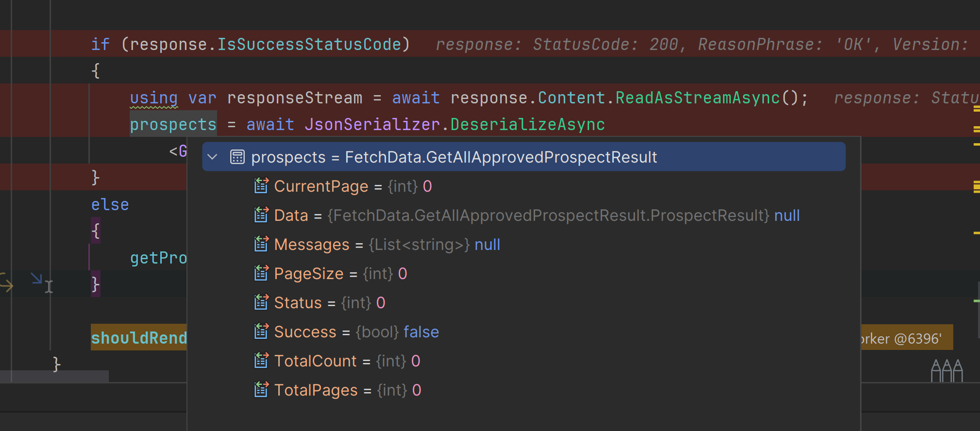
Task: Click the Success property icon
Action: pyautogui.click(x=261, y=332)
